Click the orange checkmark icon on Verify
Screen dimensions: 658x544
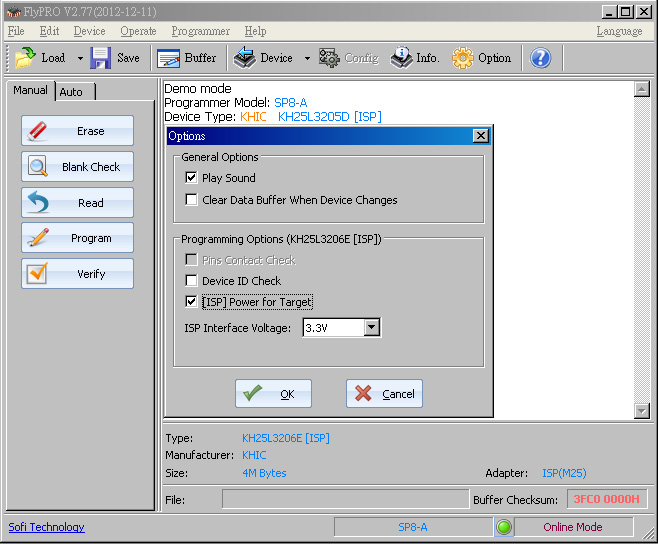click(x=37, y=273)
